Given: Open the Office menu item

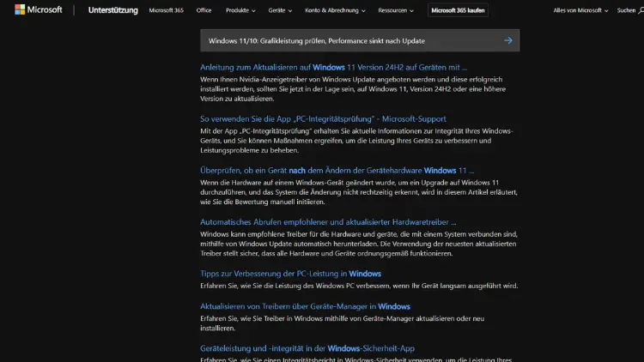Looking at the screenshot, I should coord(204,10).
